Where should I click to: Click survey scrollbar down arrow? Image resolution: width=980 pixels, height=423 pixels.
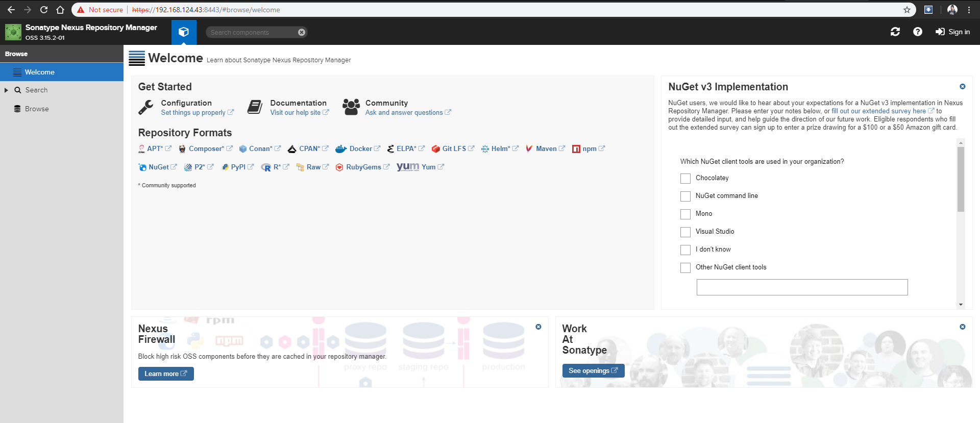(961, 305)
